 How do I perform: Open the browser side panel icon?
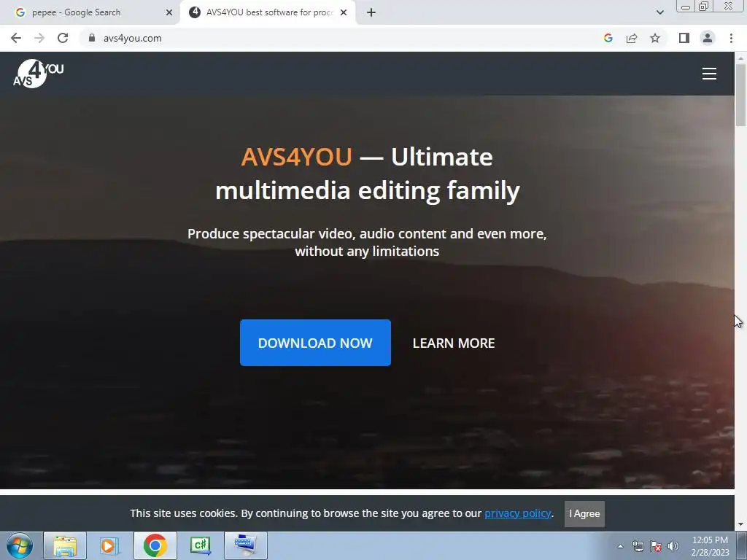point(684,38)
